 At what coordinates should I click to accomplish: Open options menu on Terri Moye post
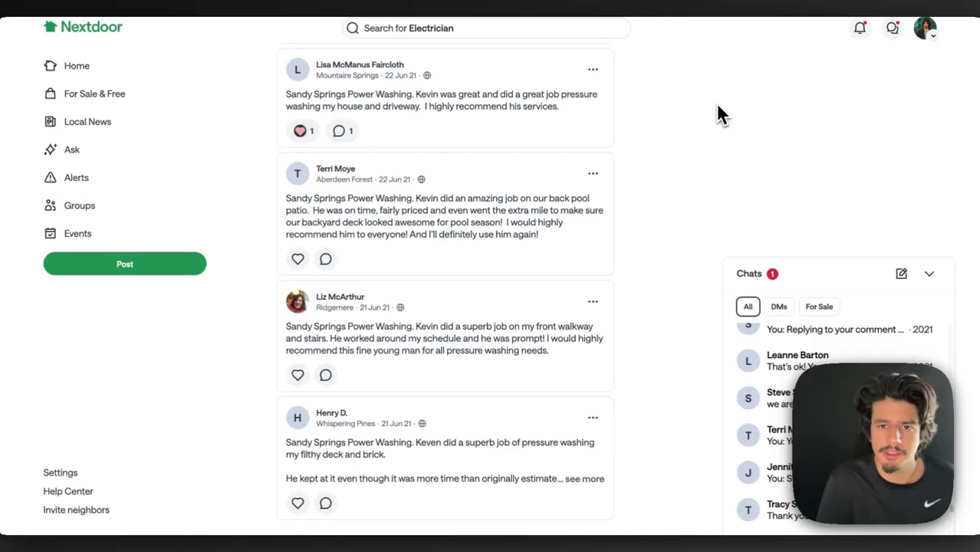(x=593, y=173)
